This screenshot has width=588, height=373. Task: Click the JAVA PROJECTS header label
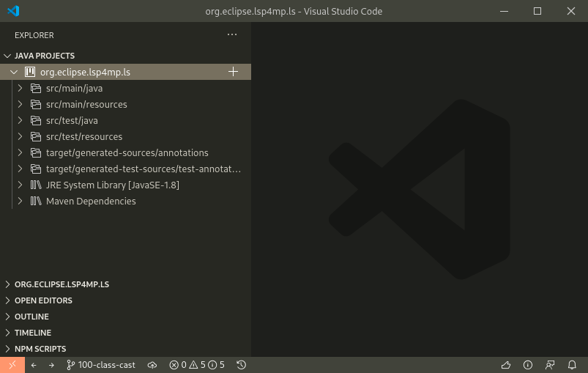pyautogui.click(x=45, y=56)
